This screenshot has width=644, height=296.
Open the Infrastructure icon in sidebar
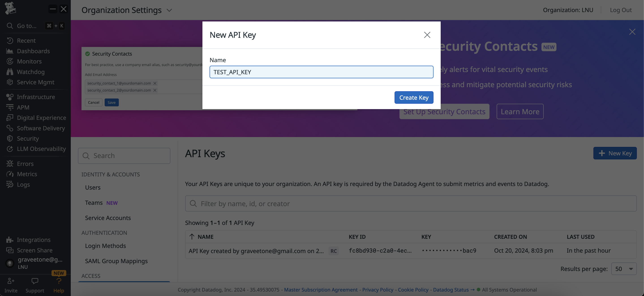pos(10,97)
